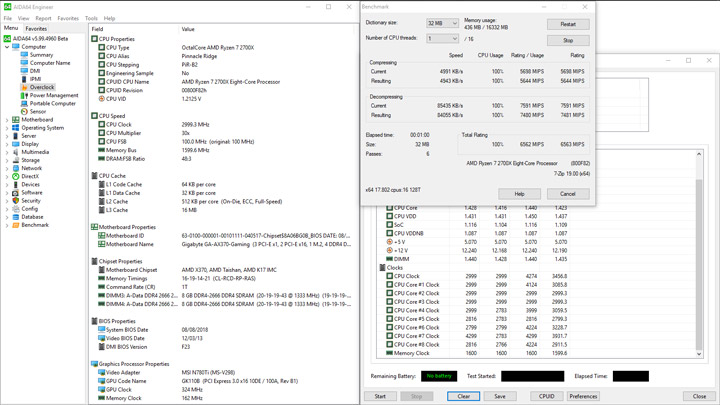720x405 pixels.
Task: Toggle SoC voltage checkbox
Action: 389,225
